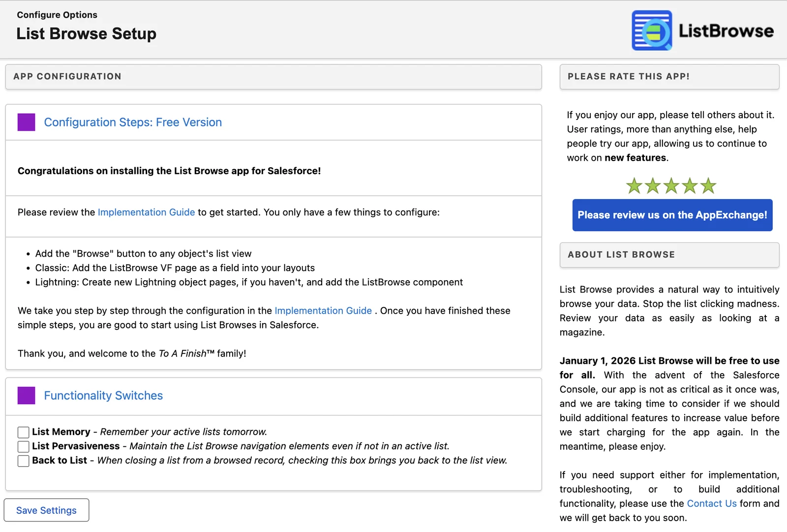Click the January 1, 2026 free to use notice
The height and width of the screenshot is (532, 787).
point(669,367)
